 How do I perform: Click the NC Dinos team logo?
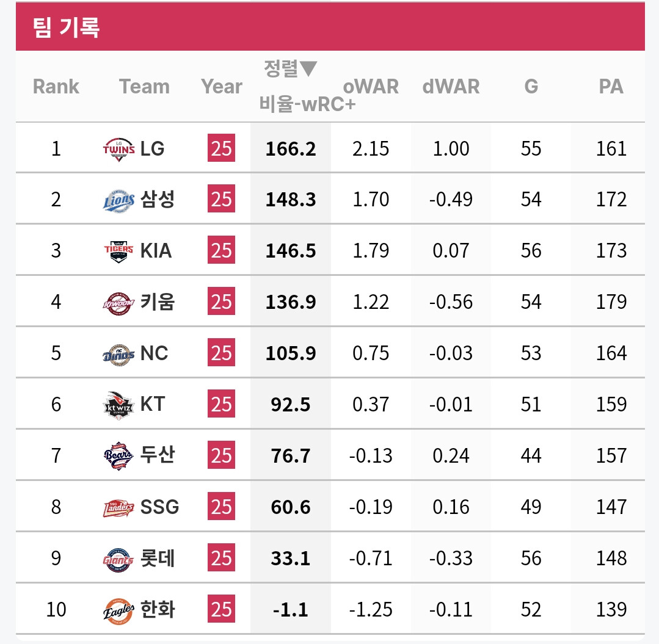pos(119,354)
